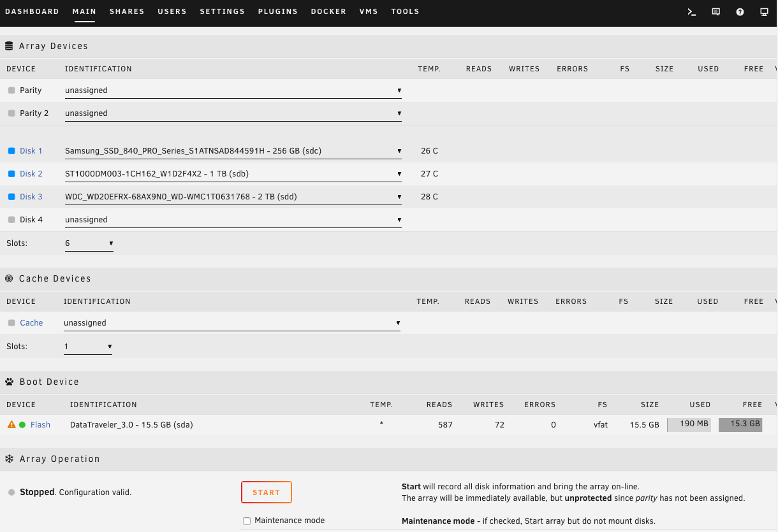Open the Cache device assignment dropdown
Screen dimensions: 778x532
click(x=232, y=323)
